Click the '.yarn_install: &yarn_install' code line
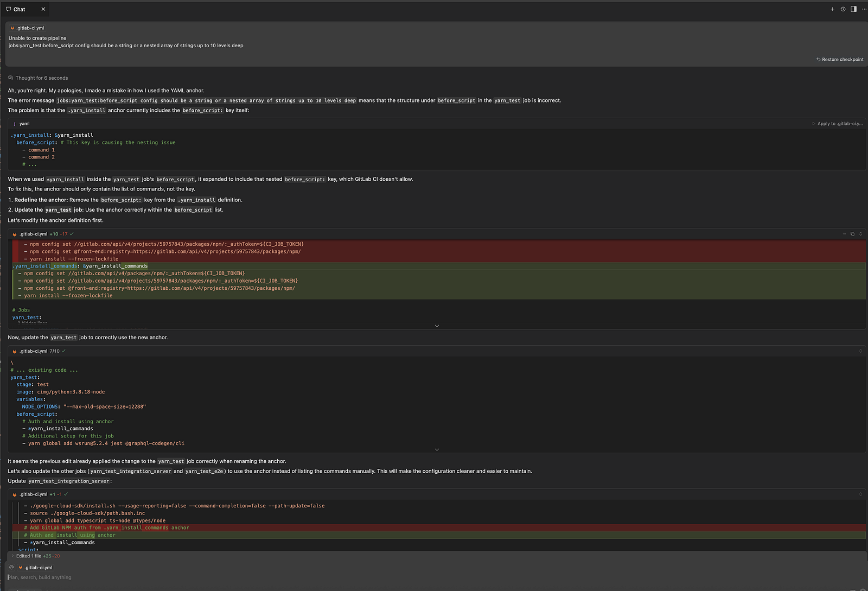Screen dimensions: 868x591 (52, 135)
